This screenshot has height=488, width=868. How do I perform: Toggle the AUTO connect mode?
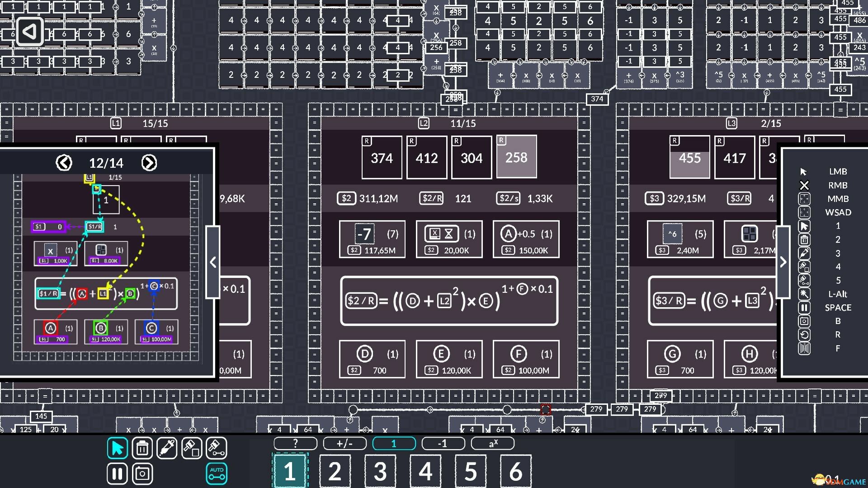[216, 474]
